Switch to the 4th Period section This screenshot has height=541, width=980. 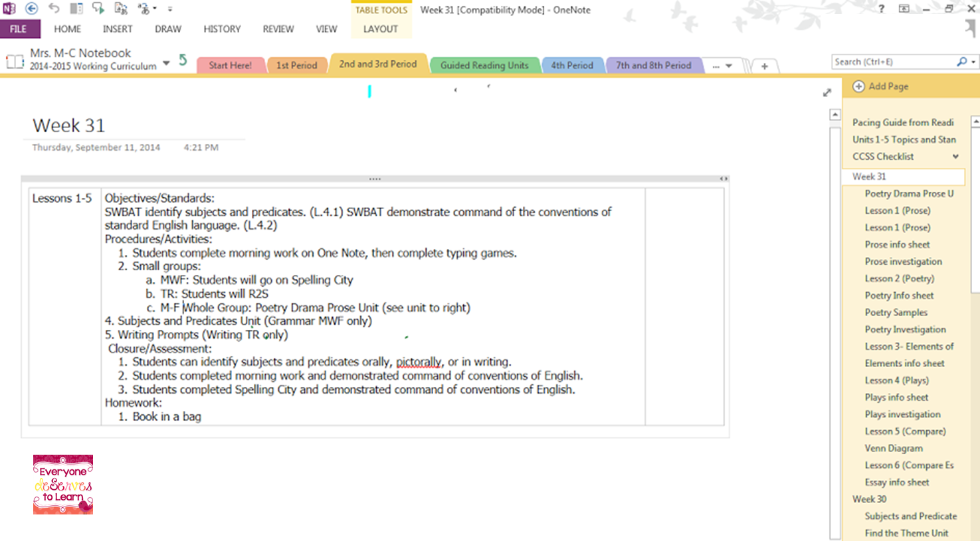coord(572,66)
